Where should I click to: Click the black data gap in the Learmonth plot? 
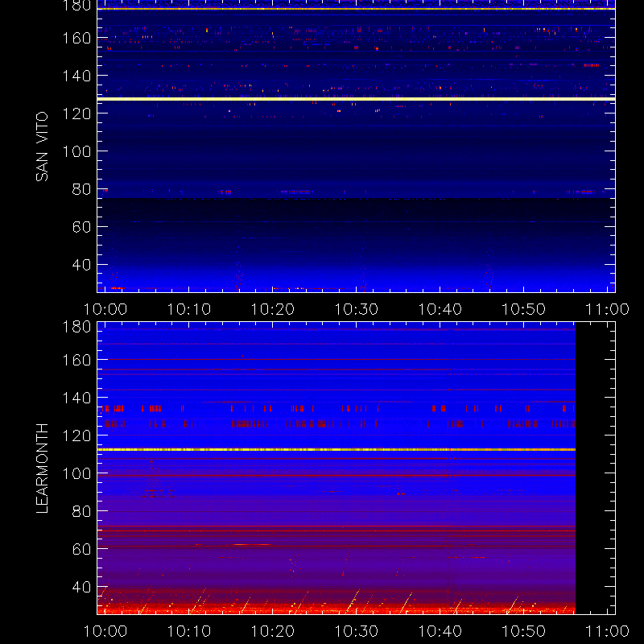tap(595, 469)
